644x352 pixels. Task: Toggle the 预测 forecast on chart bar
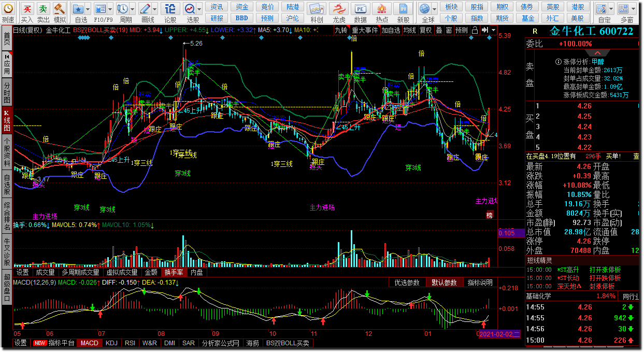point(461,30)
